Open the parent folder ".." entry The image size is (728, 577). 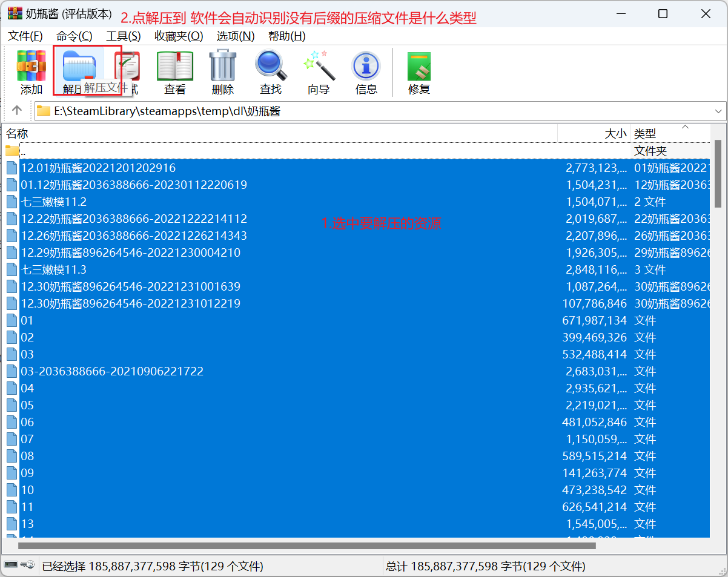[x=22, y=151]
